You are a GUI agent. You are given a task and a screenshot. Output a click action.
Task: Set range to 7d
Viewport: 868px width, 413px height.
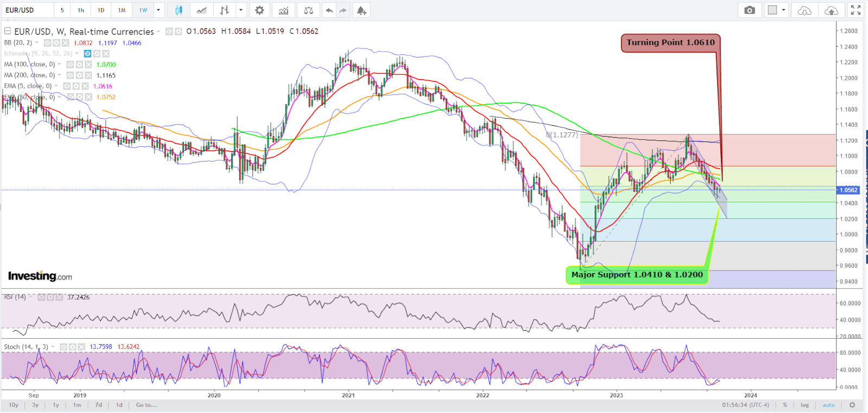pos(98,405)
